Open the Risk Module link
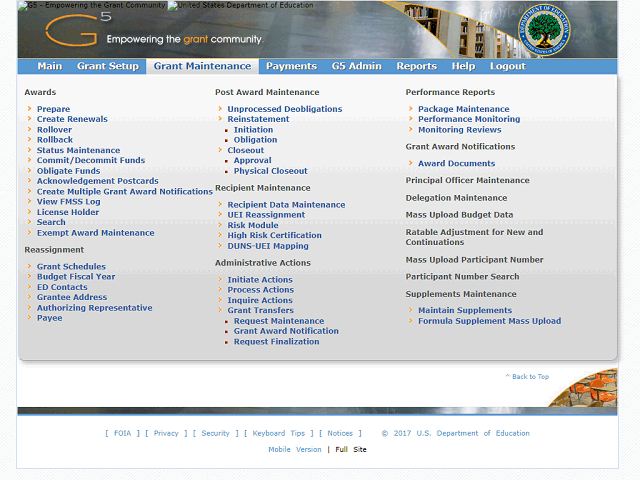Image resolution: width=640 pixels, height=480 pixels. [253, 225]
